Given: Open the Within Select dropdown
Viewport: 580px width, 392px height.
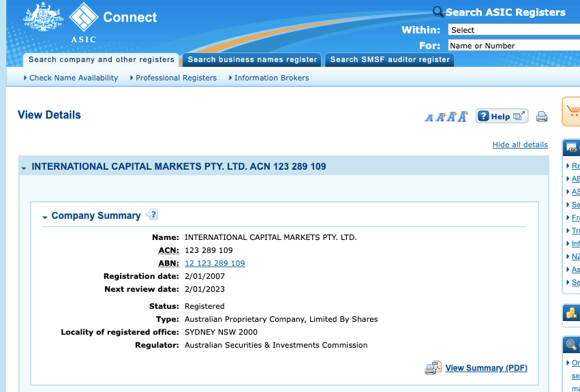Looking at the screenshot, I should 514,29.
